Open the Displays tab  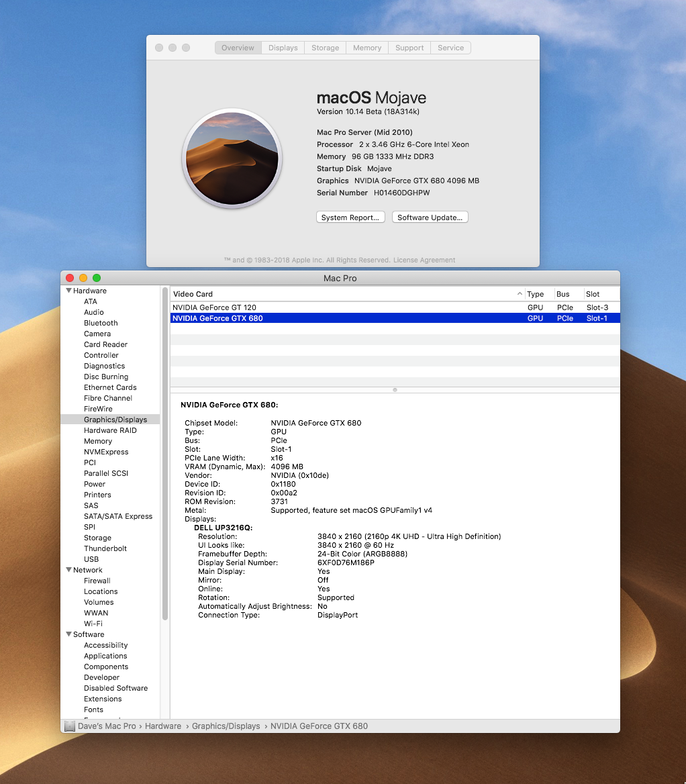click(283, 48)
